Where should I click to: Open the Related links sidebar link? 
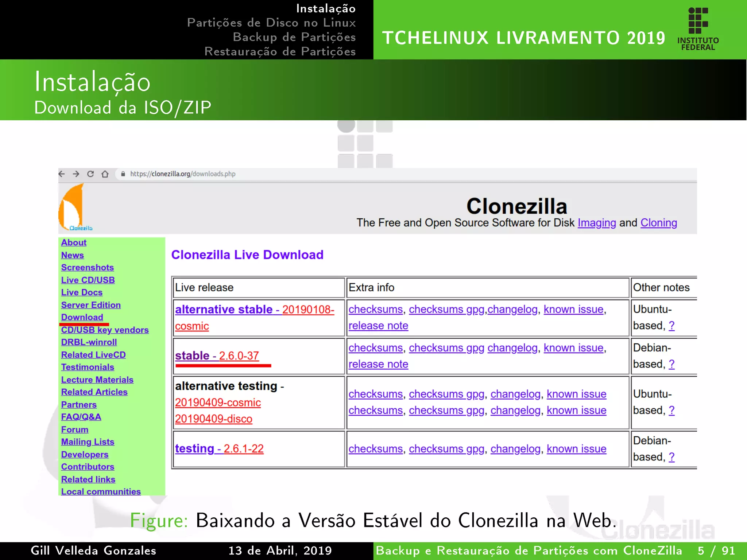(x=88, y=479)
